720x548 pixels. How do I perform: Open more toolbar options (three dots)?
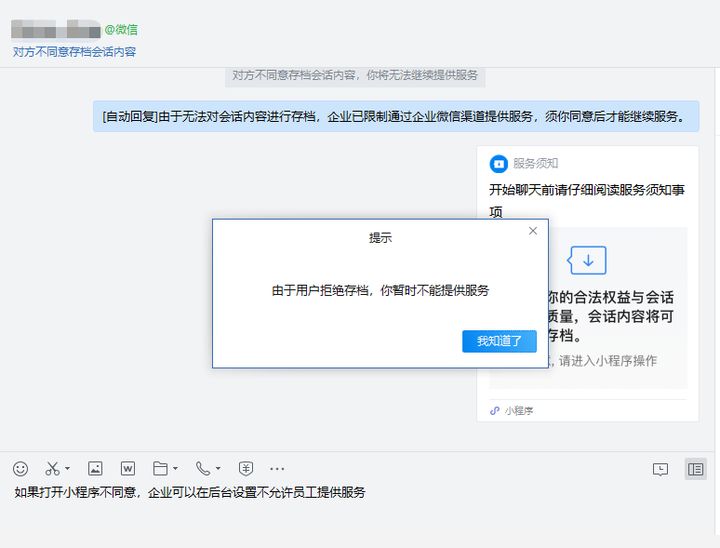(277, 468)
